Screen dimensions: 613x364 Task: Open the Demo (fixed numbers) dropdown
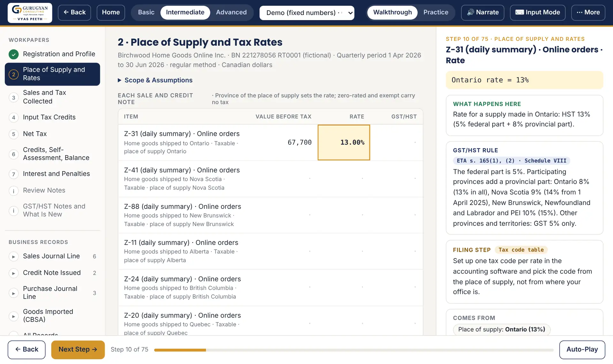tap(307, 13)
